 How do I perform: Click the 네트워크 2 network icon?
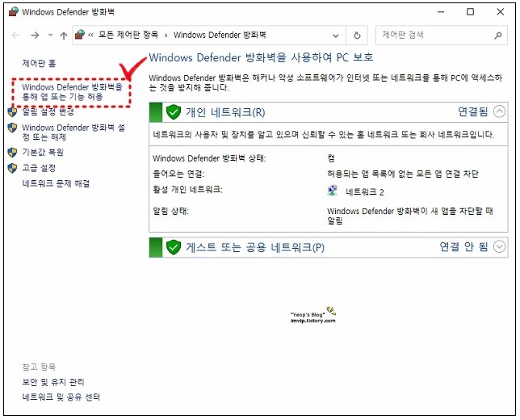pyautogui.click(x=332, y=191)
